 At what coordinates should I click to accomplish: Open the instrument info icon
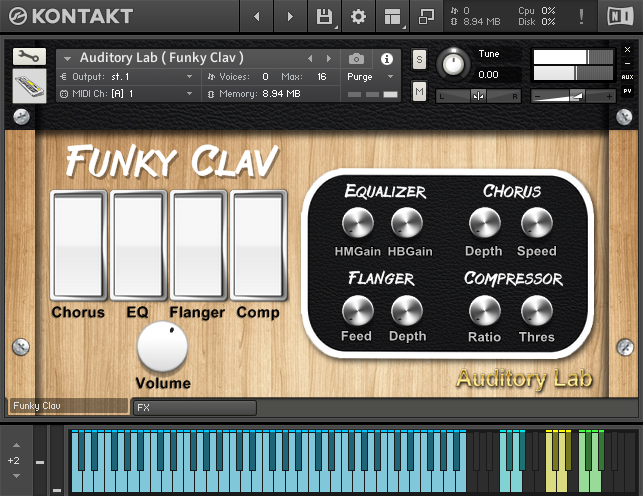387,58
